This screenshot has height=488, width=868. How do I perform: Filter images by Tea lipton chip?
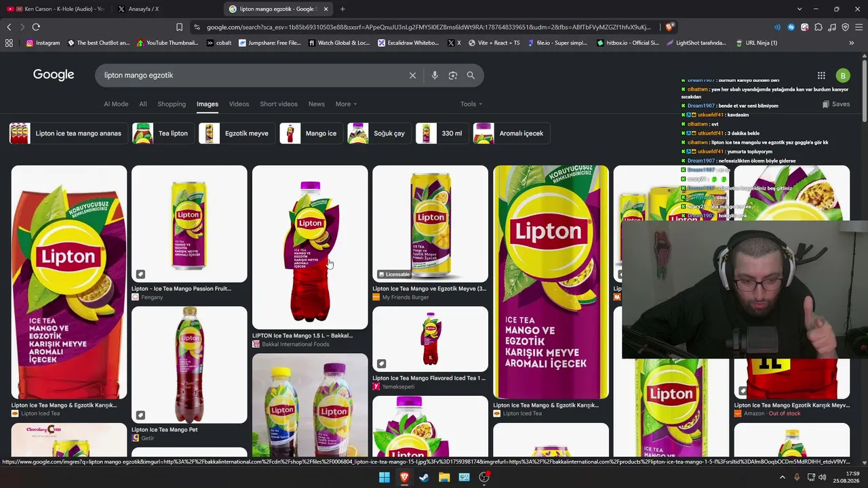(x=163, y=134)
